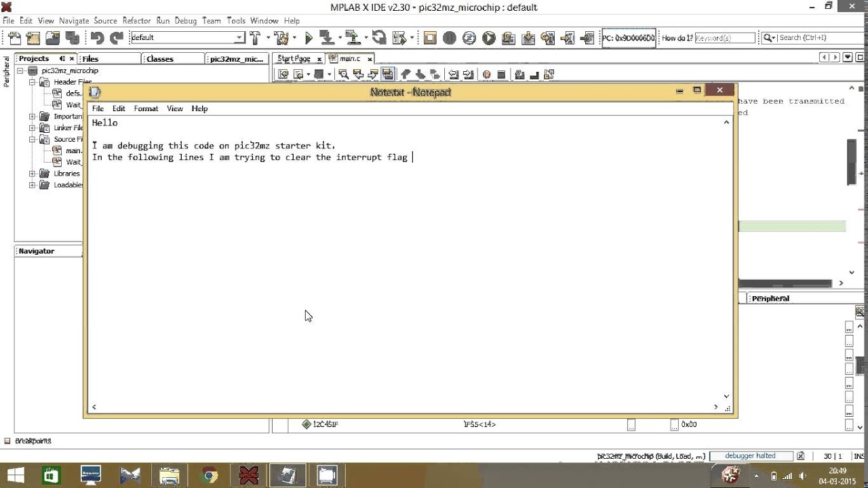
Task: Select the main.c editor tab
Action: coord(350,59)
